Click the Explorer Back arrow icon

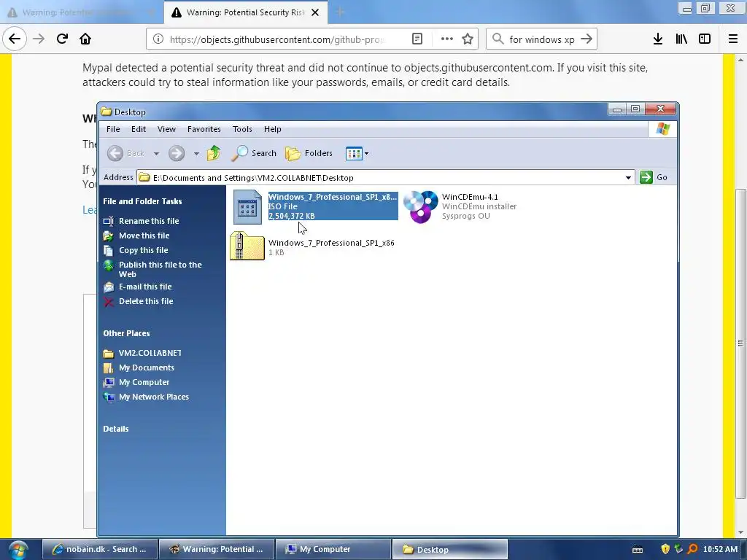point(115,153)
